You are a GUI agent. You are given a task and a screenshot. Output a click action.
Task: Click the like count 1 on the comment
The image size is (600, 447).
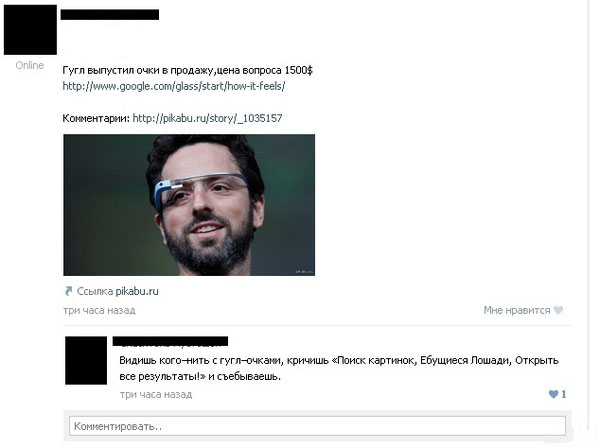(x=563, y=394)
